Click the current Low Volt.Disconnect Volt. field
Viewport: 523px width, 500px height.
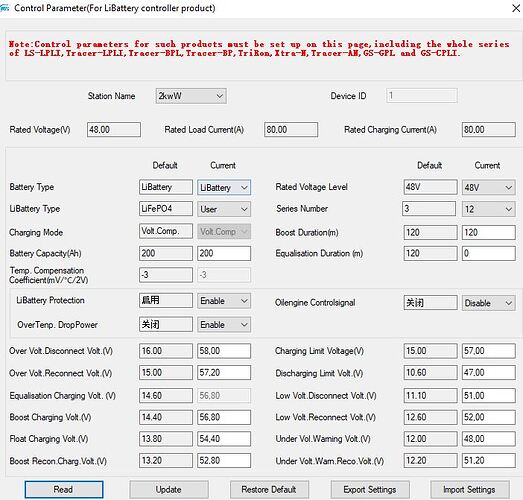coord(489,395)
